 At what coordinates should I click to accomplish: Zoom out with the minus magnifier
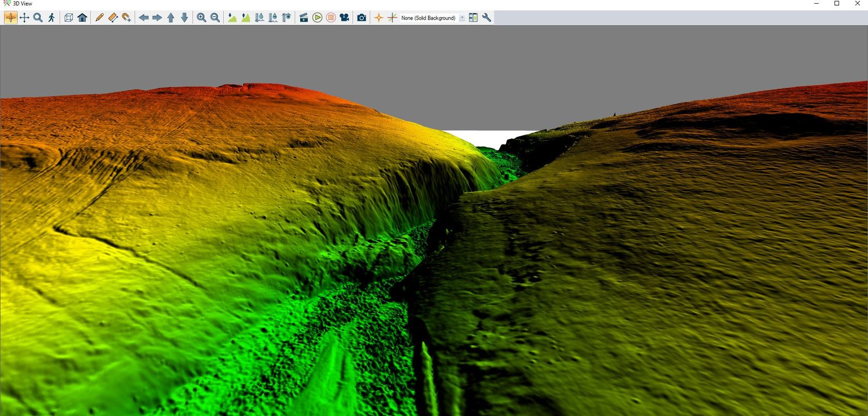tap(215, 18)
